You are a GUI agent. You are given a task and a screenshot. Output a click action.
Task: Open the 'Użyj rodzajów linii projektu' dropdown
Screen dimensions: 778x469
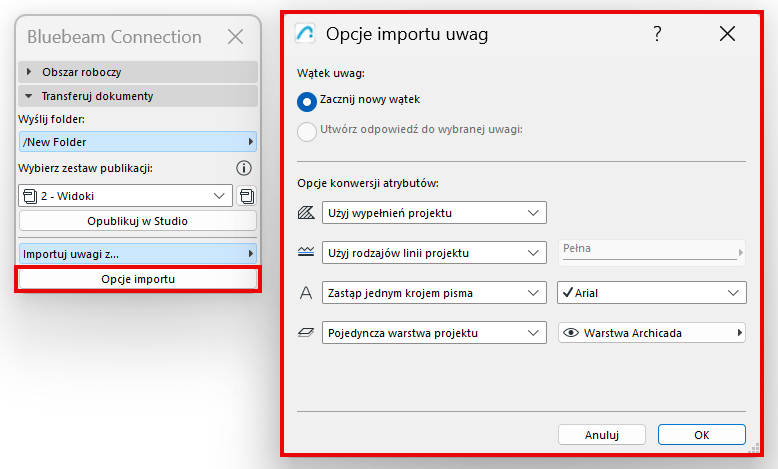pos(434,253)
